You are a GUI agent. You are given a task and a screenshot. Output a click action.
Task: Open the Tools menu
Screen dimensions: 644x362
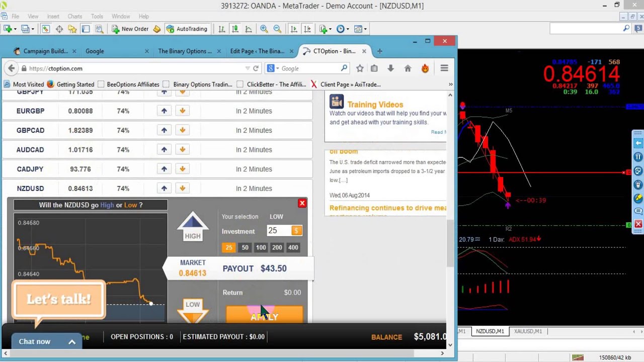97,17
